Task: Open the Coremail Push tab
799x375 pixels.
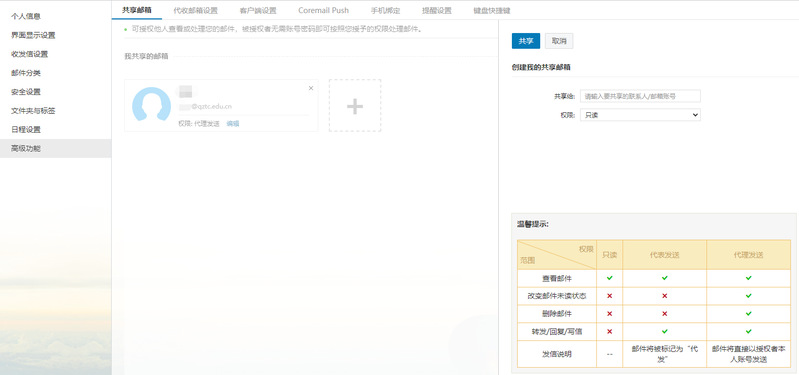Action: (x=324, y=10)
